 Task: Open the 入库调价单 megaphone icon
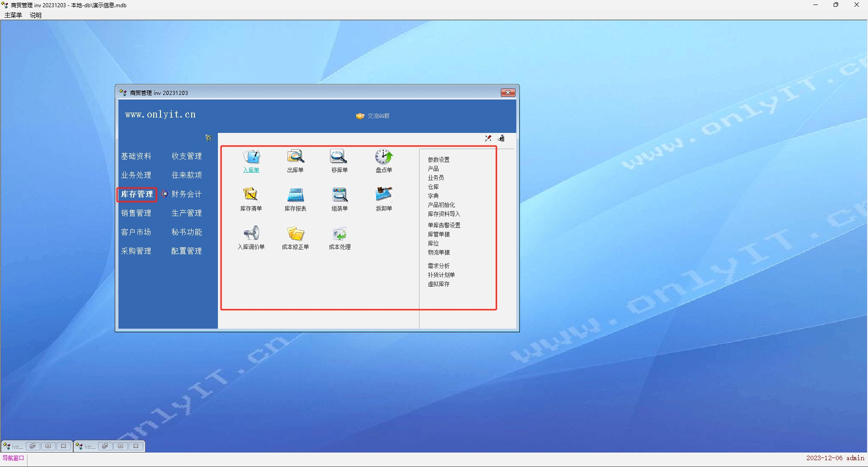click(251, 233)
